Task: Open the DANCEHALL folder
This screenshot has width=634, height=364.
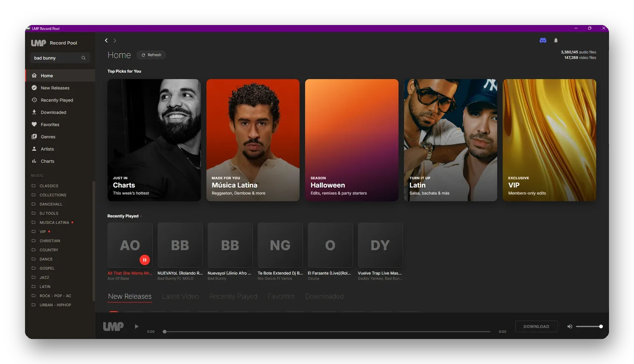Action: point(51,204)
